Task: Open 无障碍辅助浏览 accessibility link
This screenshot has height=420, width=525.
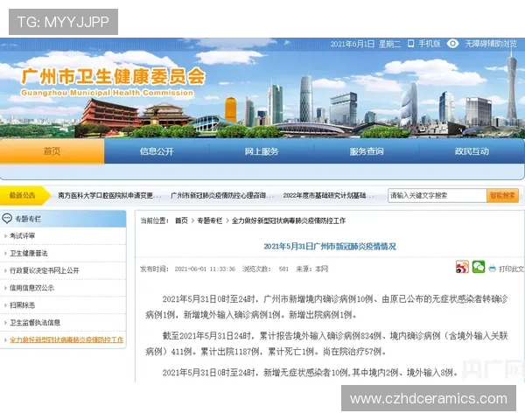Action: pos(491,44)
